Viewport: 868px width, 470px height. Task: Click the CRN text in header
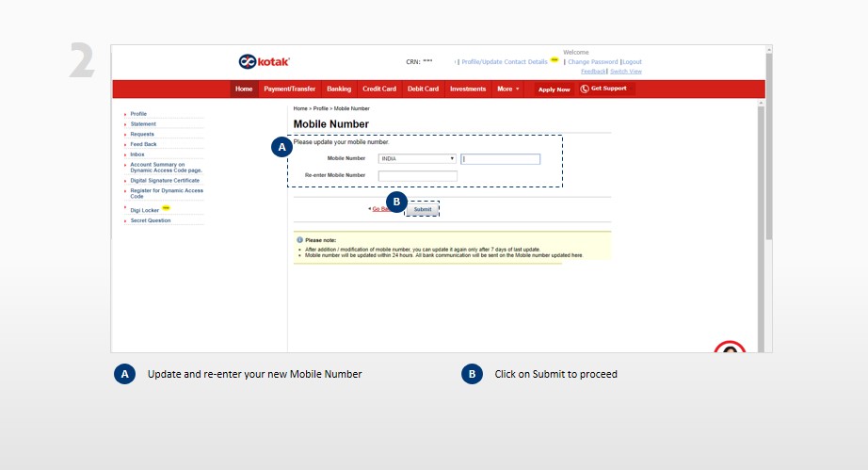pos(419,61)
